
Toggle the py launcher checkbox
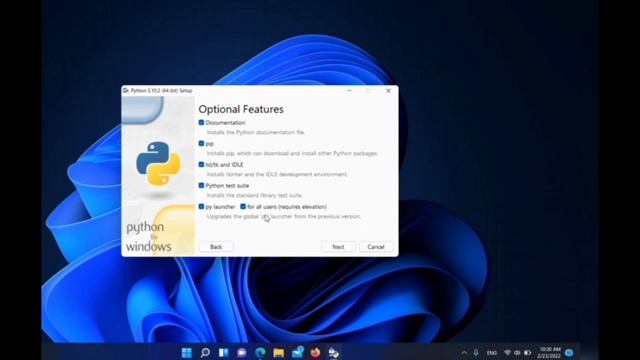201,207
